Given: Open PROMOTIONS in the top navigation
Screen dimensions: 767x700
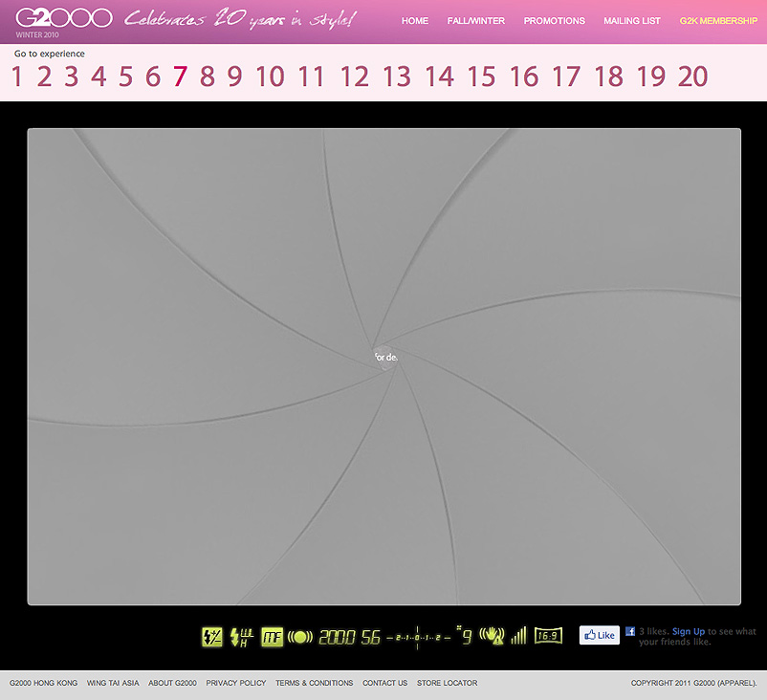Looking at the screenshot, I should pos(555,21).
